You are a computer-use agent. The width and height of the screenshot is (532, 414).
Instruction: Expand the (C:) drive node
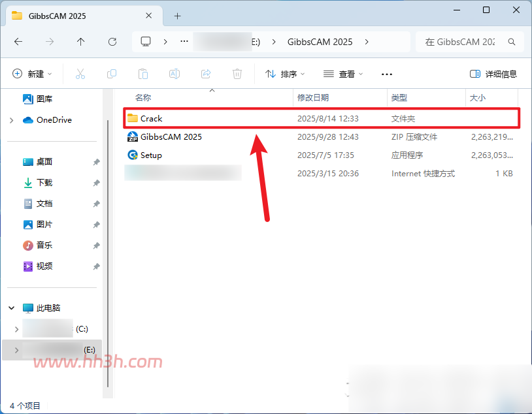pyautogui.click(x=16, y=329)
